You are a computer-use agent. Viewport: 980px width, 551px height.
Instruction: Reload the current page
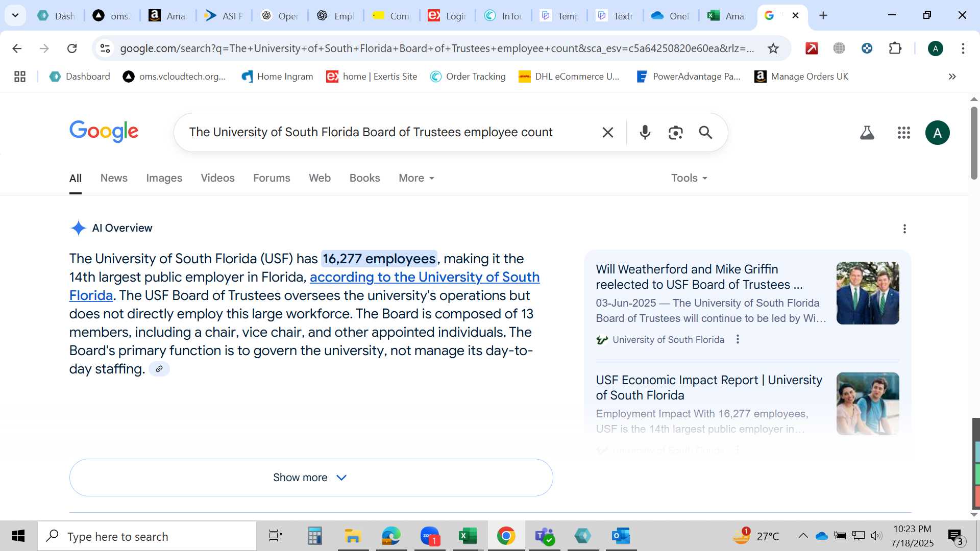pyautogui.click(x=72, y=48)
